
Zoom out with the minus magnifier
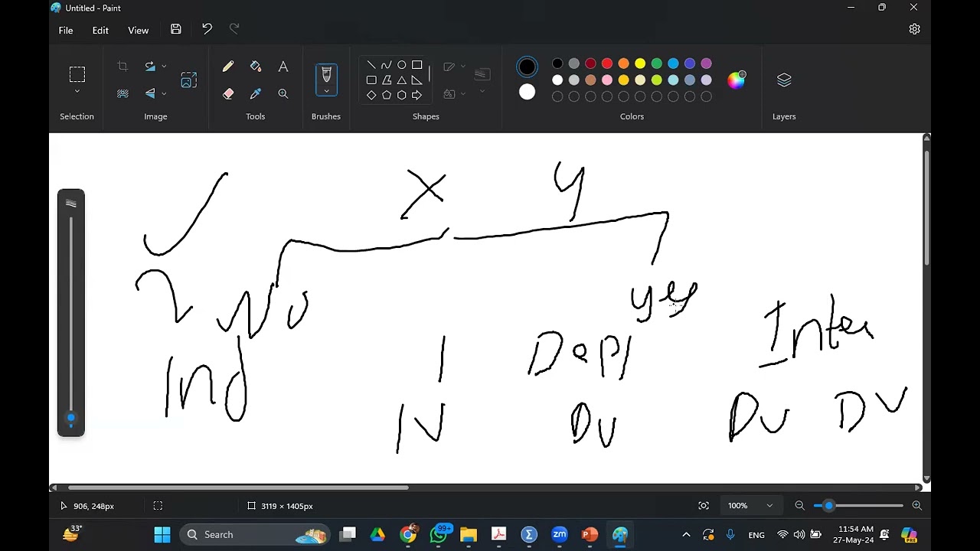[799, 506]
